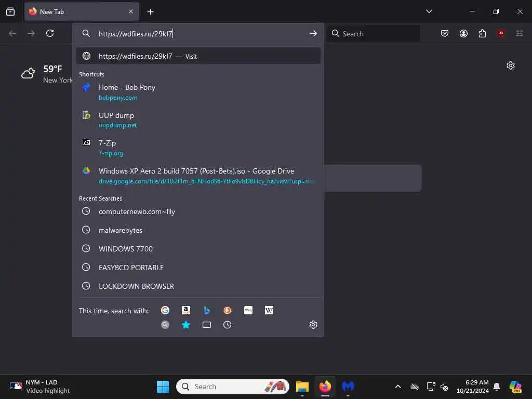Screen dimensions: 532x399
Task: Search in Bookmarks star icon
Action: 186,325
